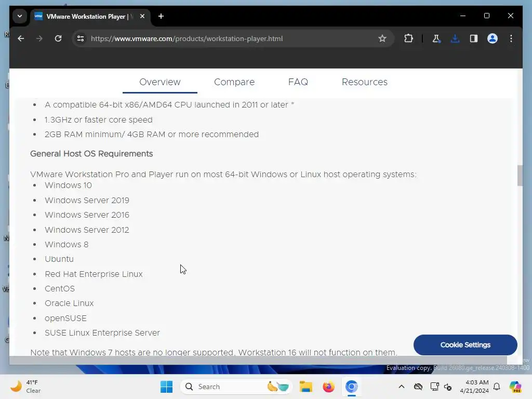Click the Windows Server 2019 list item
Screen dimensions: 532x399
point(87,200)
